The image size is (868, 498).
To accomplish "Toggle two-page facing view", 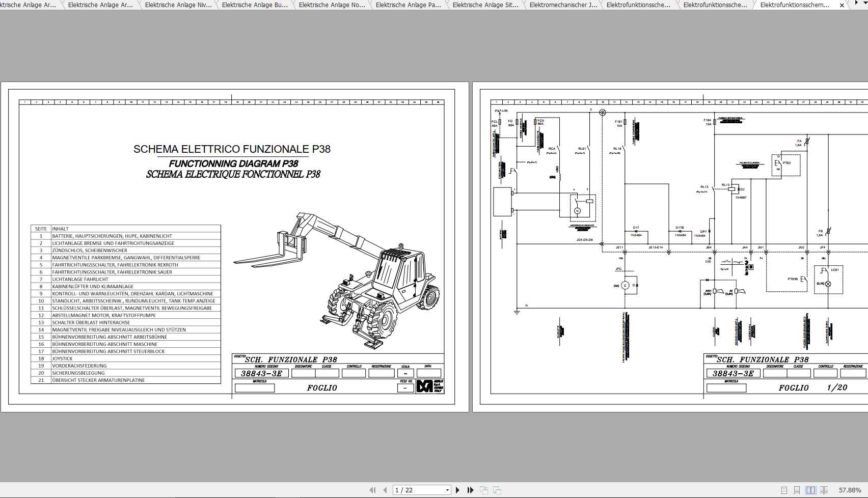I will [810, 490].
